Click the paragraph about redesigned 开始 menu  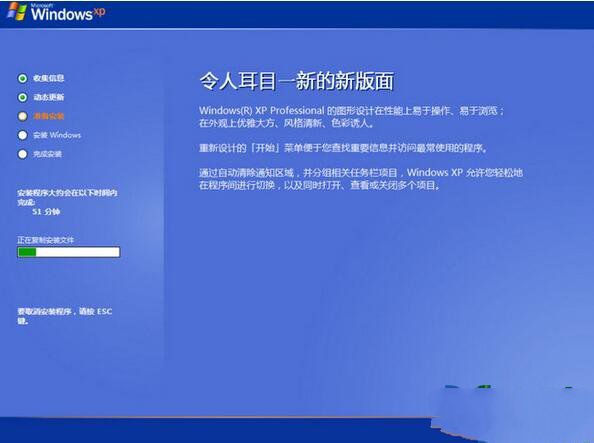pyautogui.click(x=343, y=148)
